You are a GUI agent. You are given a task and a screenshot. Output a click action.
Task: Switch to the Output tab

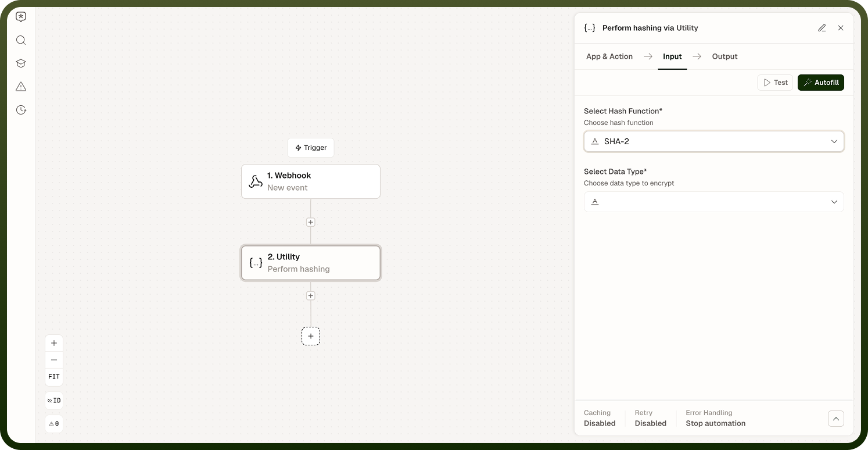pyautogui.click(x=724, y=56)
